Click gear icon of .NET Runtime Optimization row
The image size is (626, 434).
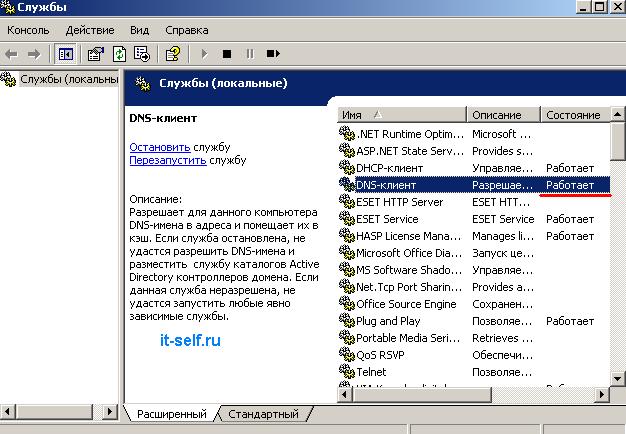coord(347,133)
